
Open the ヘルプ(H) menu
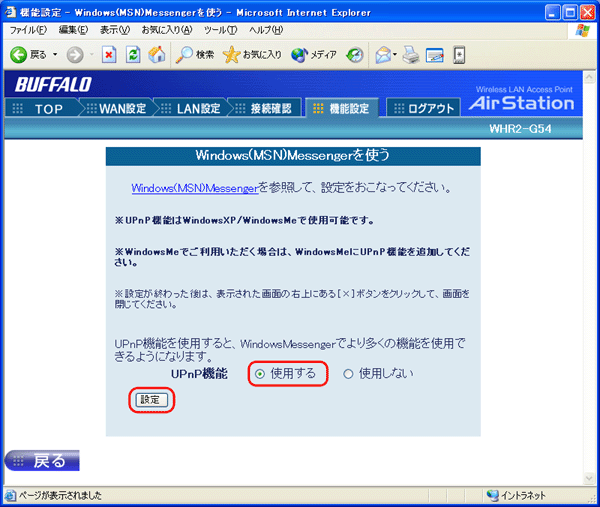point(266,30)
